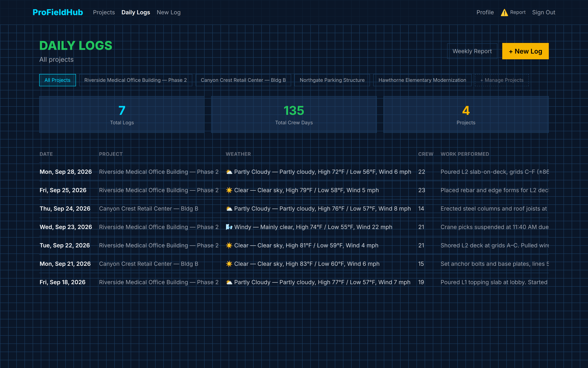The height and width of the screenshot is (368, 588).
Task: Click + Manage Projects
Action: 502,80
